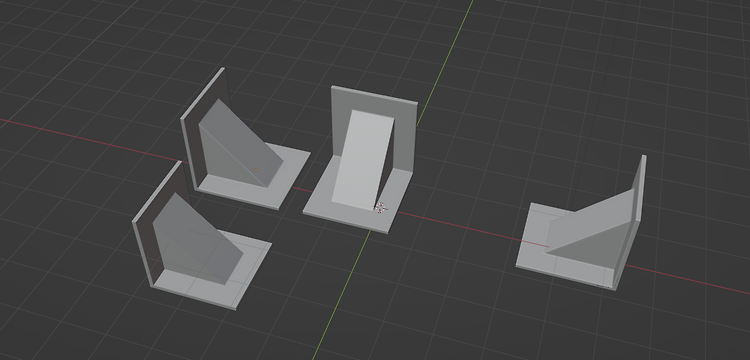Click the red-white 3D cursor crosshair
Image resolution: width=750 pixels, height=360 pixels.
pyautogui.click(x=380, y=207)
